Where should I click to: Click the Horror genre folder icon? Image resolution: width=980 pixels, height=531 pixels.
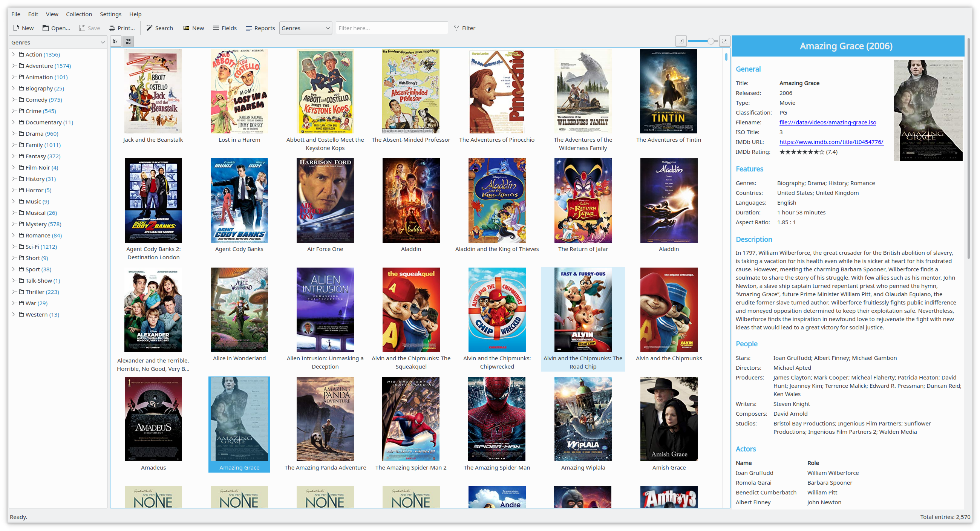(22, 190)
